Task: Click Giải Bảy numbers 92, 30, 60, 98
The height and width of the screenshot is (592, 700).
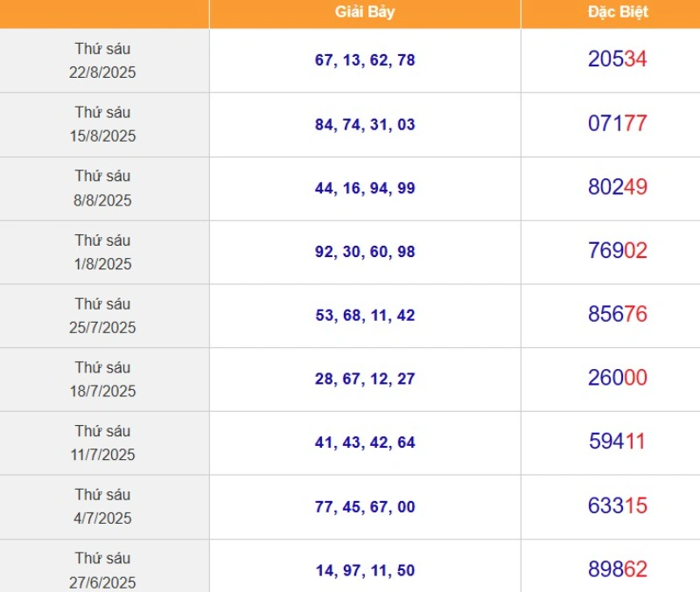Action: [x=365, y=252]
